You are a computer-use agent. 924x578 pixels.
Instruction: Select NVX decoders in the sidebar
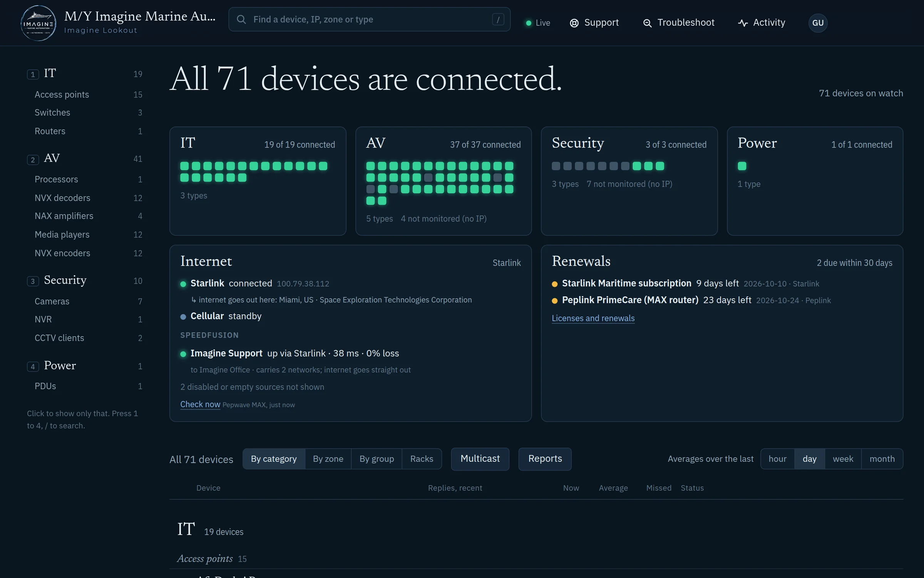coord(88,198)
